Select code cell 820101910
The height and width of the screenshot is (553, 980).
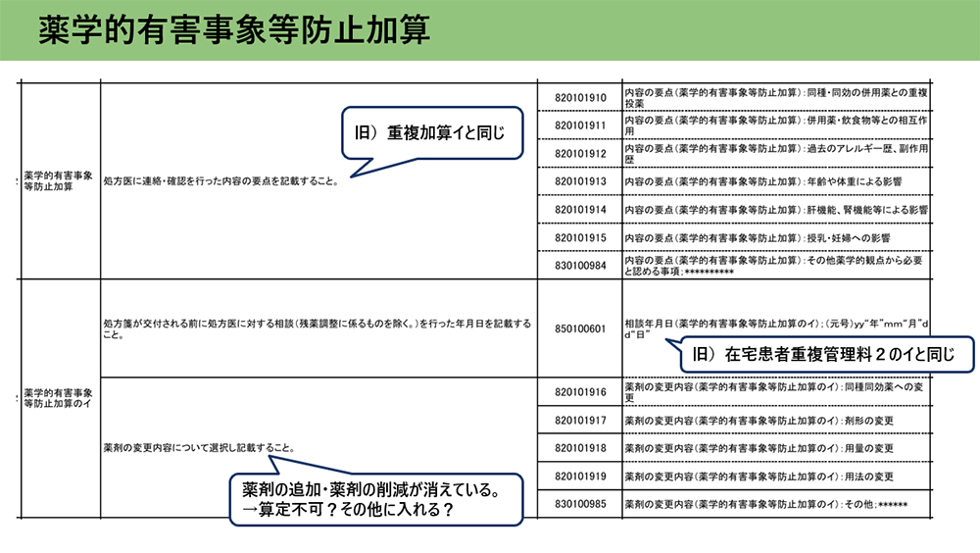click(x=580, y=98)
